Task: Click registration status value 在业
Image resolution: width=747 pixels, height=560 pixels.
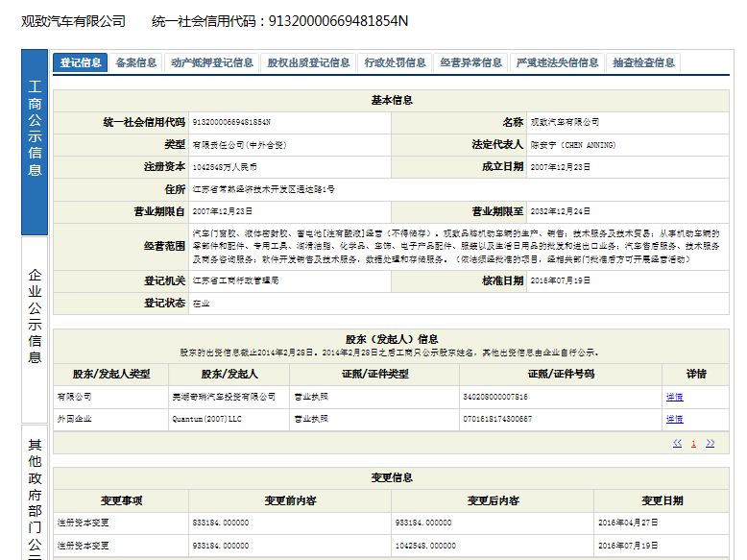Action: [201, 304]
